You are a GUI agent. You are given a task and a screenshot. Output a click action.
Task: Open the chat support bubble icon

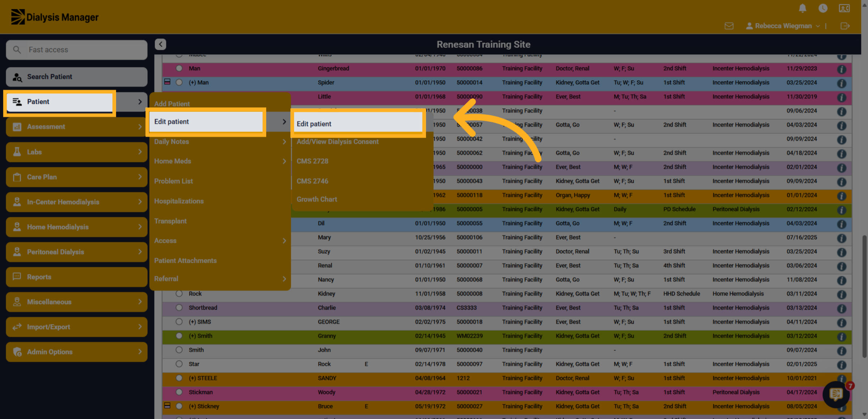tap(836, 394)
